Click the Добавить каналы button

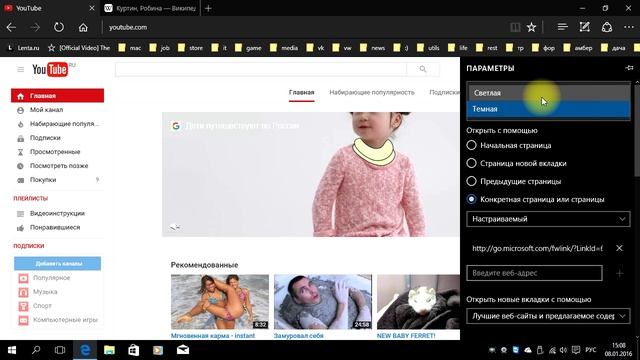coord(58,263)
